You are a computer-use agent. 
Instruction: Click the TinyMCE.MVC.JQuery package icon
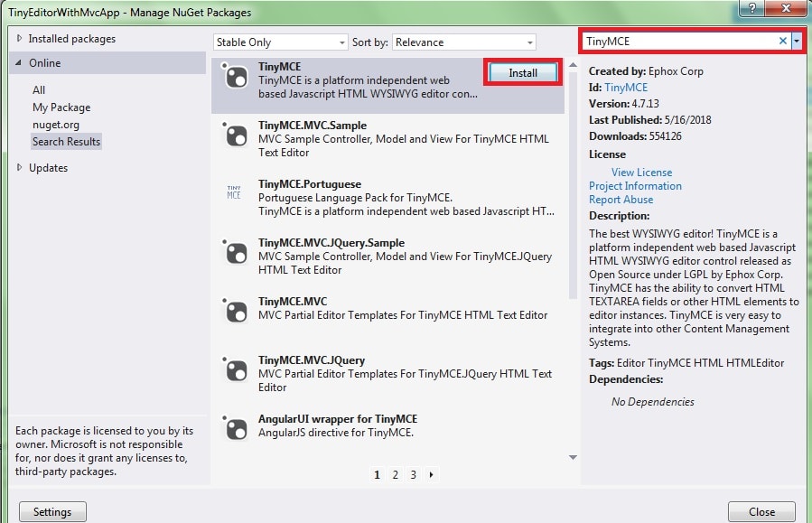point(235,372)
